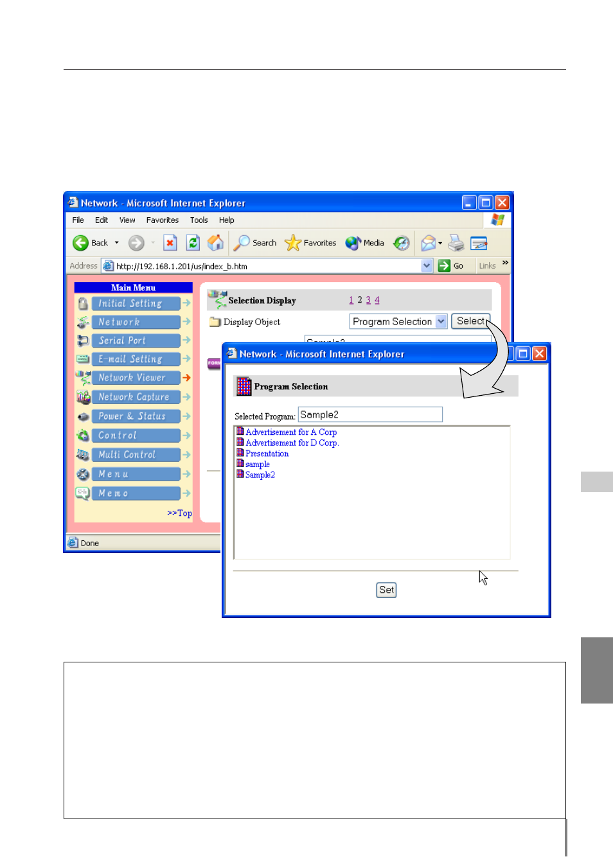This screenshot has height=868, width=613.
Task: Click the Mail envelope icon
Action: 429,243
